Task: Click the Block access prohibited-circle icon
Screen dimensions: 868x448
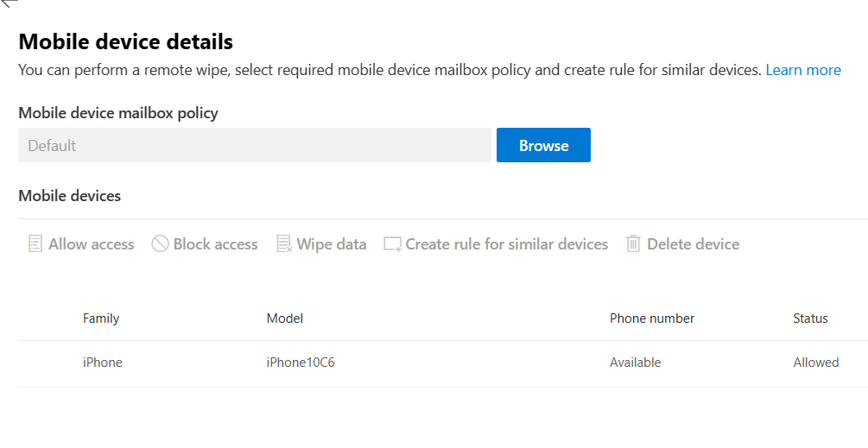Action: click(160, 244)
